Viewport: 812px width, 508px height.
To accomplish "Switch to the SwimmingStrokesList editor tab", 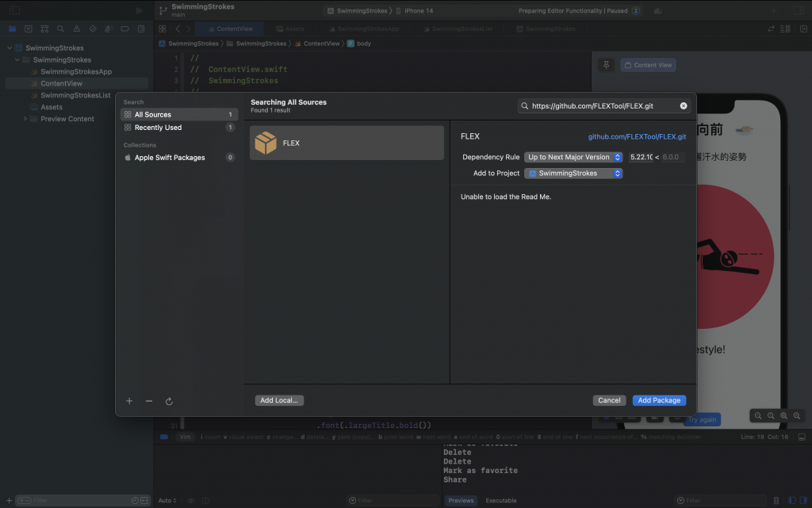I will [458, 29].
